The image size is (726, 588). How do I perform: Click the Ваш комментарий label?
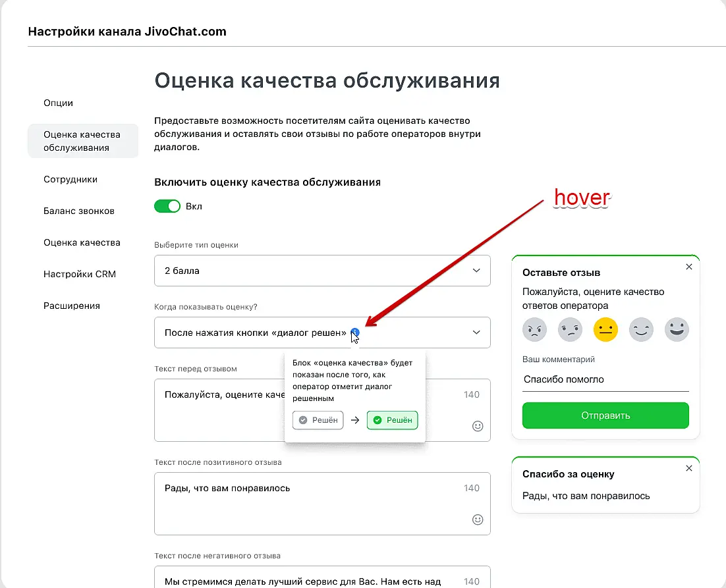coord(559,360)
